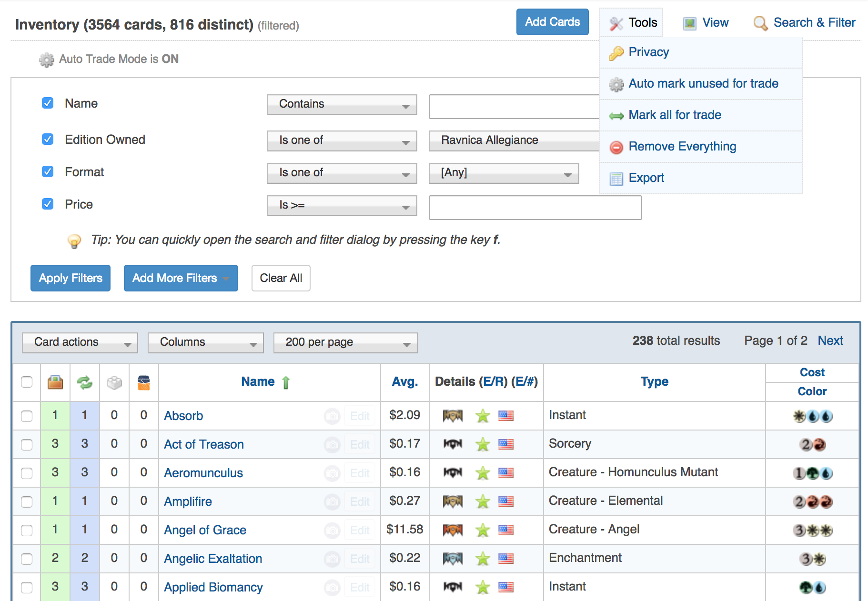Sort by the Name column header
Viewport: 868px width, 601px height.
pos(258,381)
